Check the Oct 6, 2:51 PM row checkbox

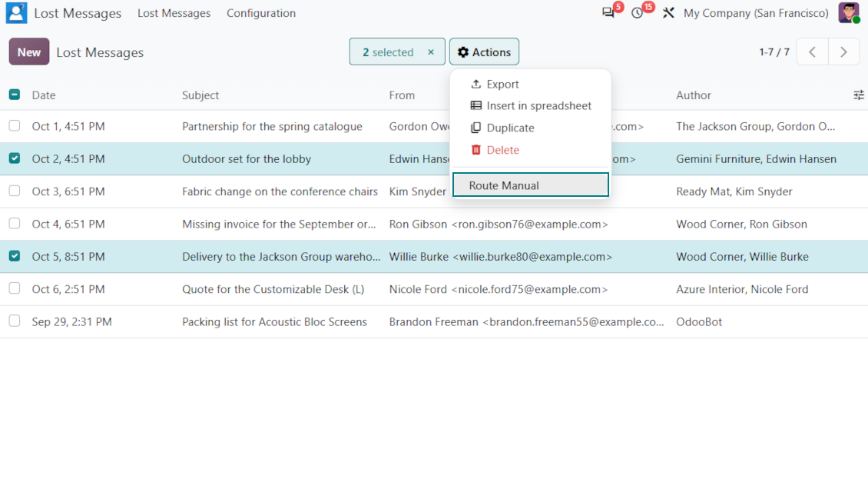point(15,288)
